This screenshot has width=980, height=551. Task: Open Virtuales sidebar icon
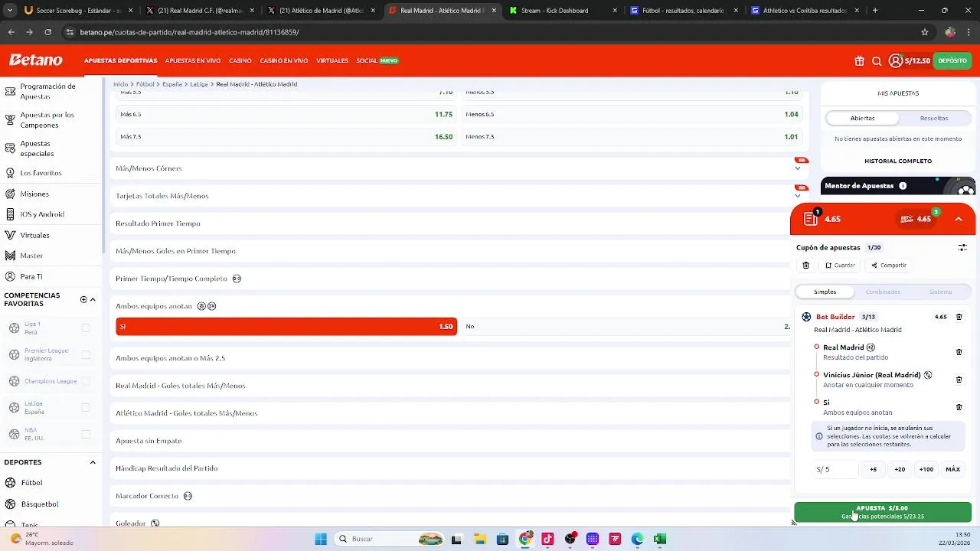[10, 235]
